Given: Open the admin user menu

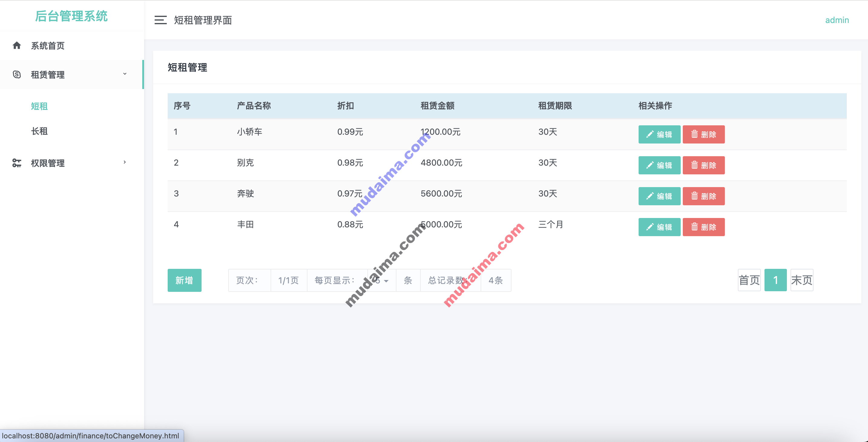Looking at the screenshot, I should point(837,20).
